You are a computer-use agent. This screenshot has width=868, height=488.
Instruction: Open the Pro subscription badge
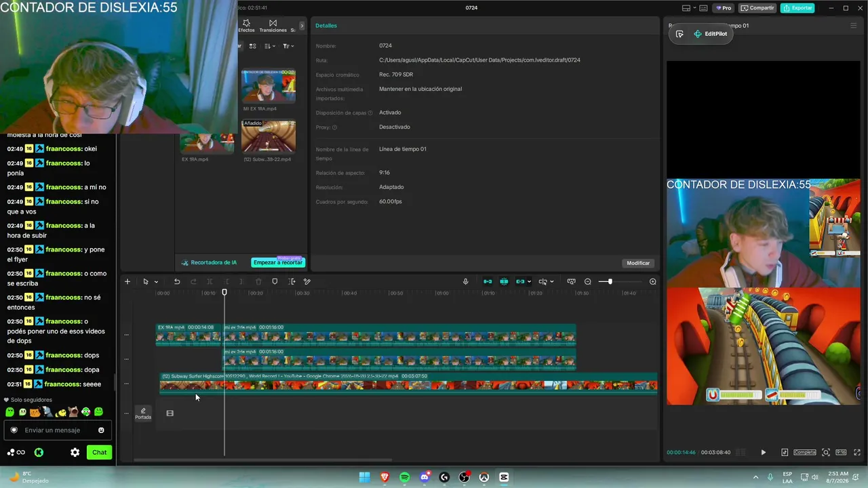pos(723,8)
